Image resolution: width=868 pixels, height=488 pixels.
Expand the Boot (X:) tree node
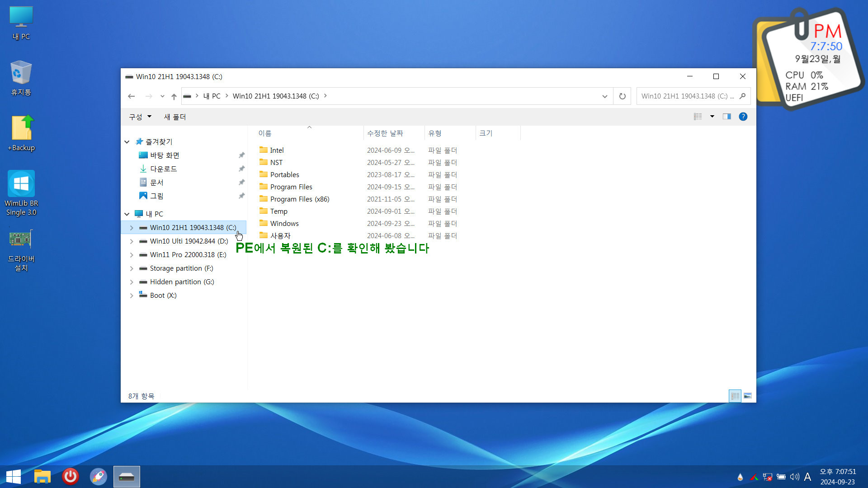132,296
